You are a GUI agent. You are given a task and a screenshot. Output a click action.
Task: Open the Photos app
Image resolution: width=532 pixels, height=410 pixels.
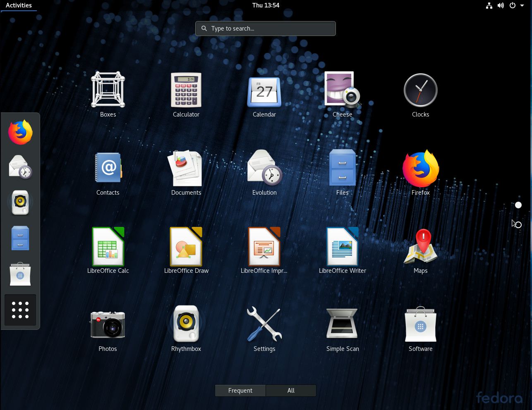tap(108, 329)
